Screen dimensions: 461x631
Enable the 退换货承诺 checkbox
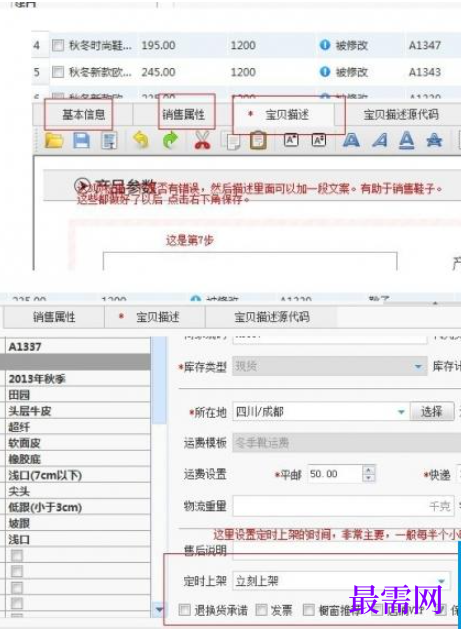(185, 610)
